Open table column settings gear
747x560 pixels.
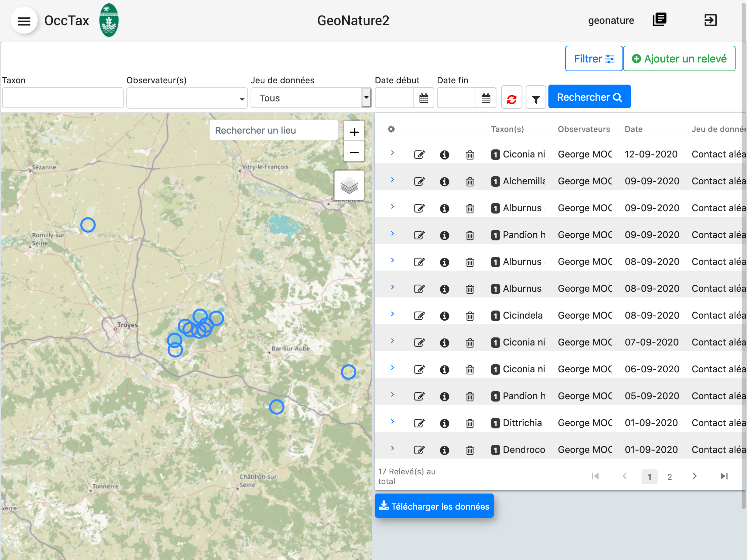[391, 129]
